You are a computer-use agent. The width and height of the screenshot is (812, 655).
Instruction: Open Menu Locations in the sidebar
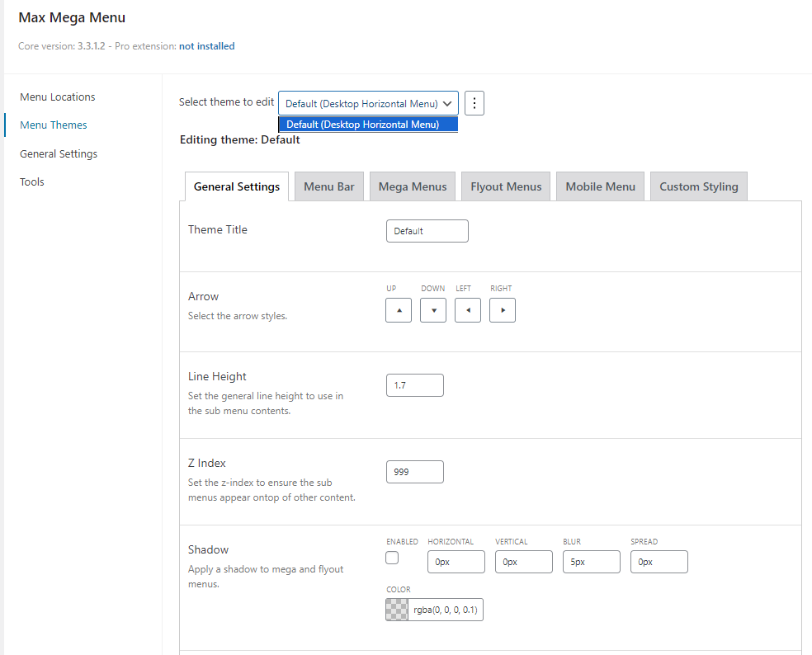point(58,97)
